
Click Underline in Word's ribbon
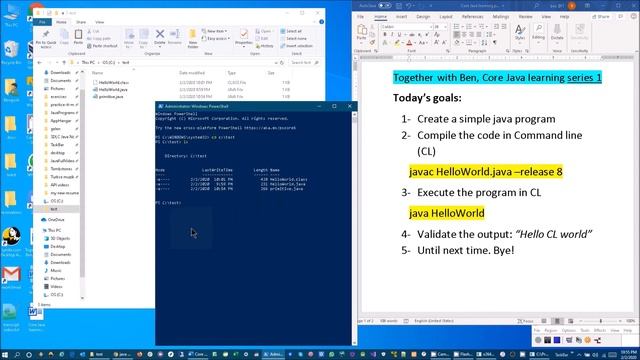click(399, 35)
